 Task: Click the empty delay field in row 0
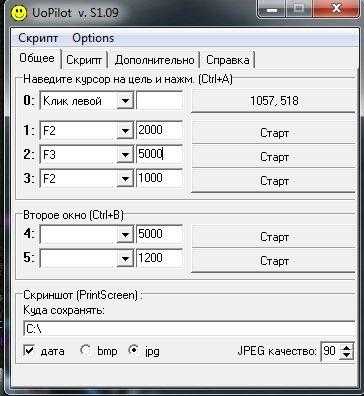coord(159,101)
